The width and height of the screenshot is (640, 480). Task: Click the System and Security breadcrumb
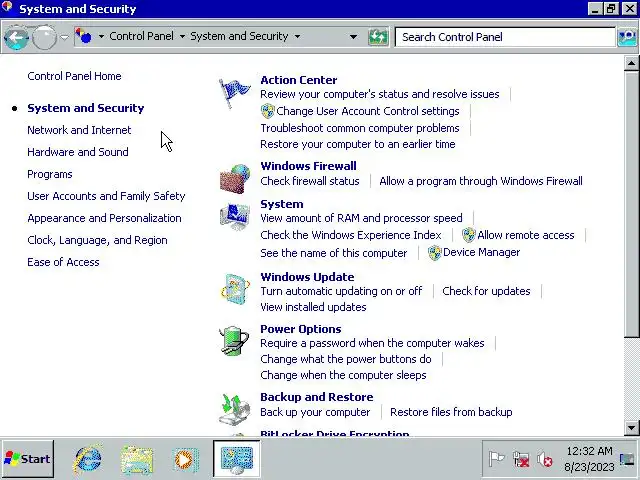tap(239, 36)
